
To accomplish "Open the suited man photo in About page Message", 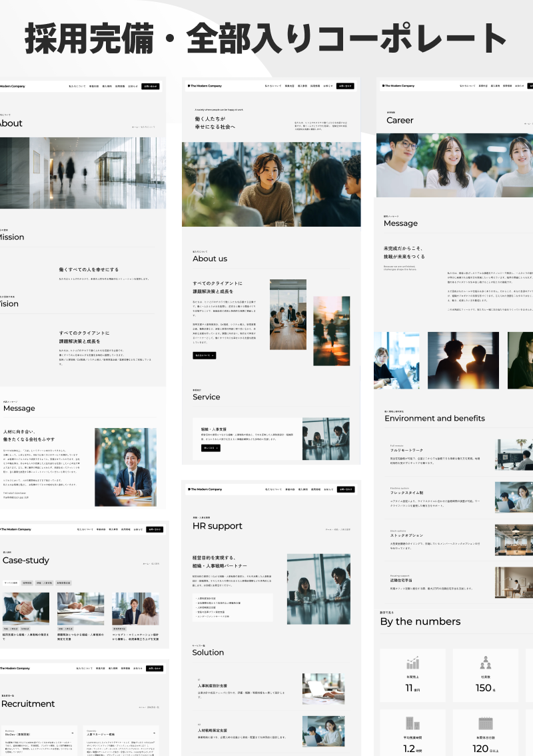I will [126, 467].
